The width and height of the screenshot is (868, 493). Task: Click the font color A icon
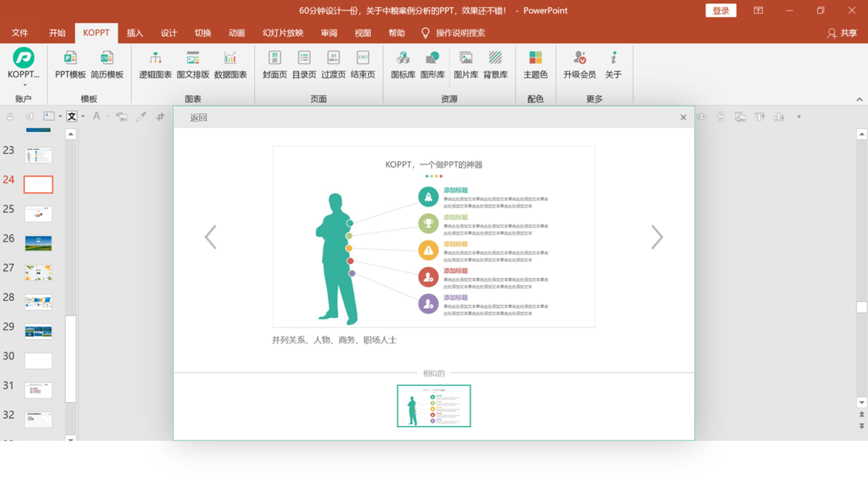pyautogui.click(x=97, y=116)
